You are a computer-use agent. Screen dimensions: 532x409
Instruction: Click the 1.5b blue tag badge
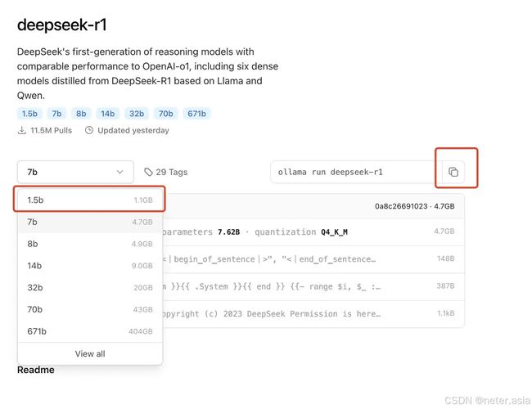pos(29,114)
